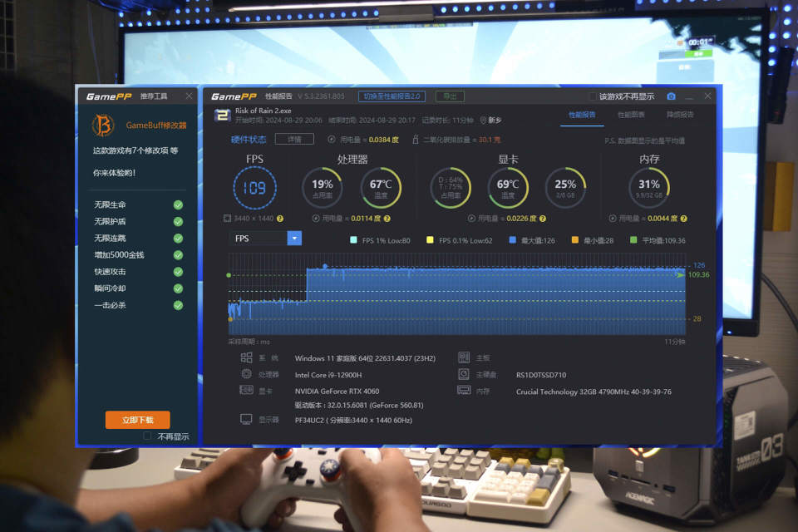Open the FPS chart metric dropdown arrow
The height and width of the screenshot is (532, 798).
(x=294, y=239)
